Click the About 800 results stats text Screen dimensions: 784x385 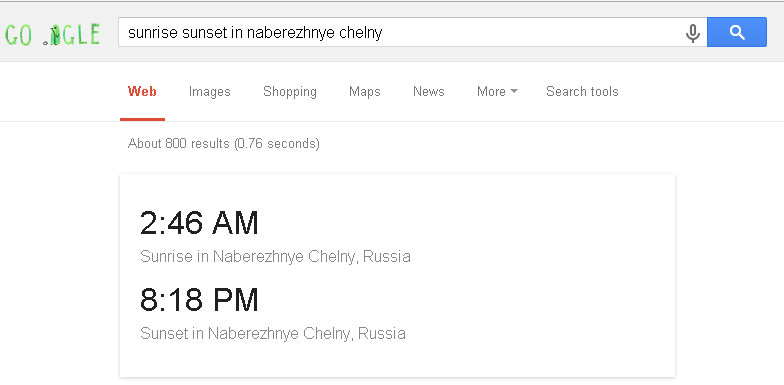tap(224, 144)
